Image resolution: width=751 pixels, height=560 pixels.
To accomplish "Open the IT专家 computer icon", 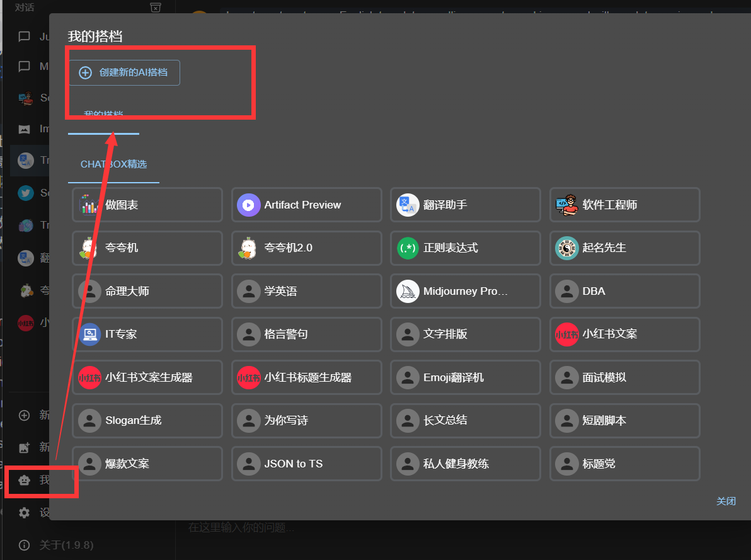I will tap(90, 334).
